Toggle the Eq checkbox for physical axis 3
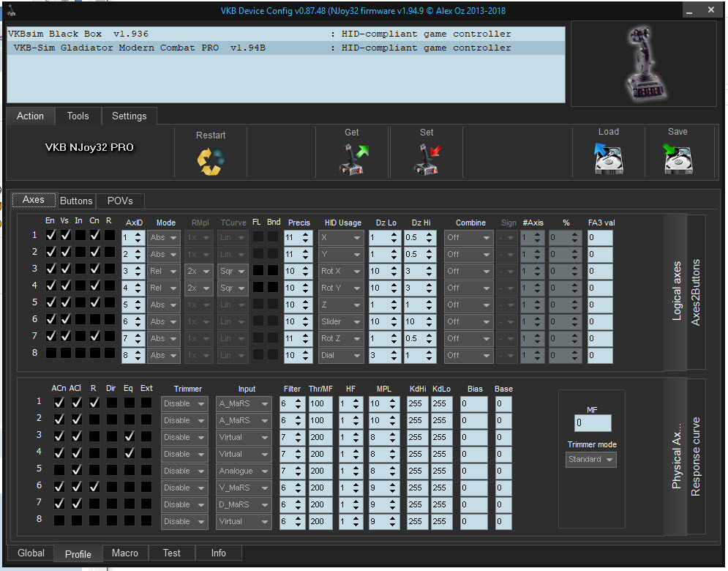The height and width of the screenshot is (571, 728). click(x=129, y=436)
